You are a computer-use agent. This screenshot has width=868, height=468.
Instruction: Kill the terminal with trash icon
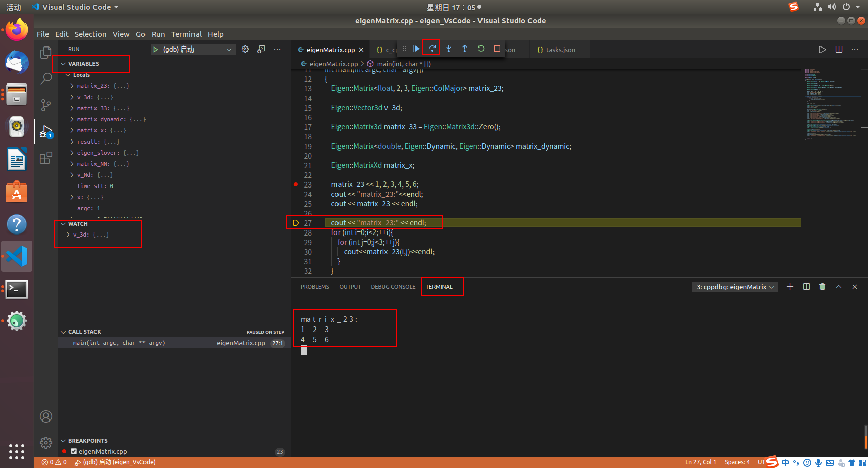pos(823,287)
